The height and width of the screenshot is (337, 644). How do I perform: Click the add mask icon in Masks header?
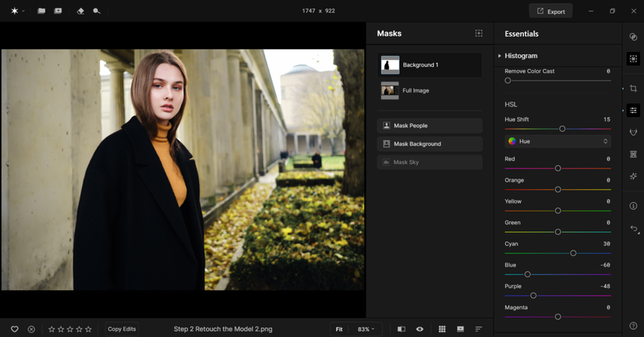pyautogui.click(x=479, y=33)
